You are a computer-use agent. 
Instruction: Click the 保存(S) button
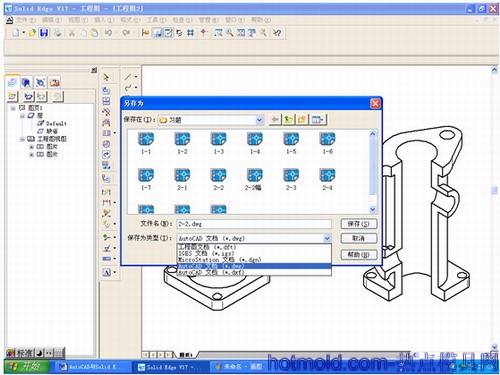[359, 224]
